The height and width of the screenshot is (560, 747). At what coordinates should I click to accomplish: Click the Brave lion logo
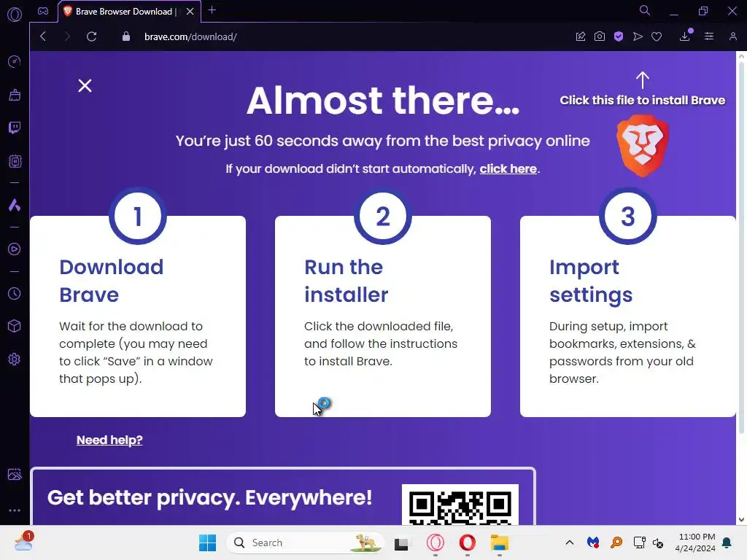[x=643, y=145]
